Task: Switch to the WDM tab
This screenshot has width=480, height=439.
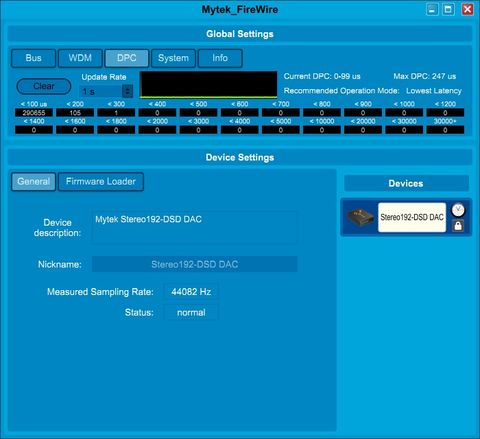Action: tap(80, 58)
